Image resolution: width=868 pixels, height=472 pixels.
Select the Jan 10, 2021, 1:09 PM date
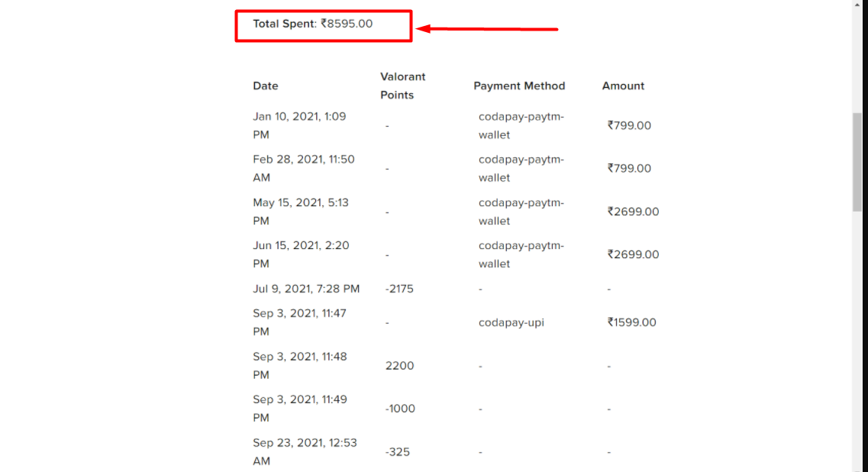[x=299, y=126]
